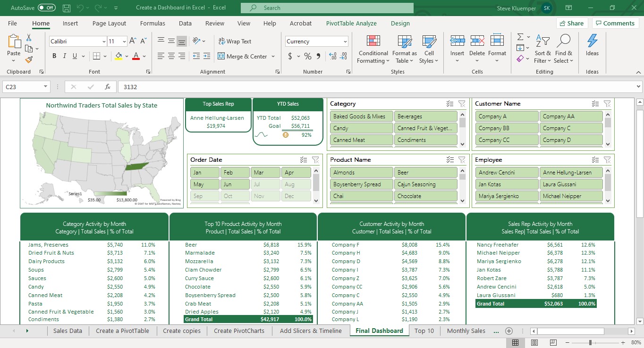The width and height of the screenshot is (644, 348).
Task: Clear filter on Category slicer
Action: pyautogui.click(x=462, y=104)
